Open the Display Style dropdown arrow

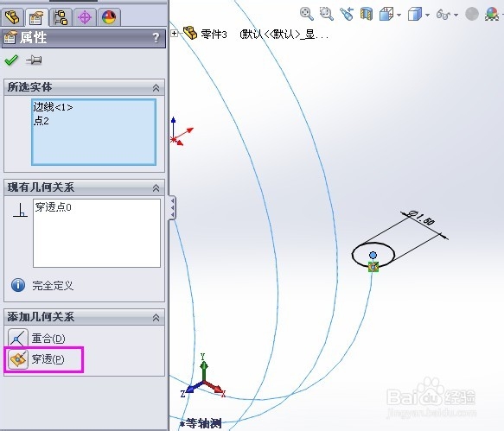(428, 15)
